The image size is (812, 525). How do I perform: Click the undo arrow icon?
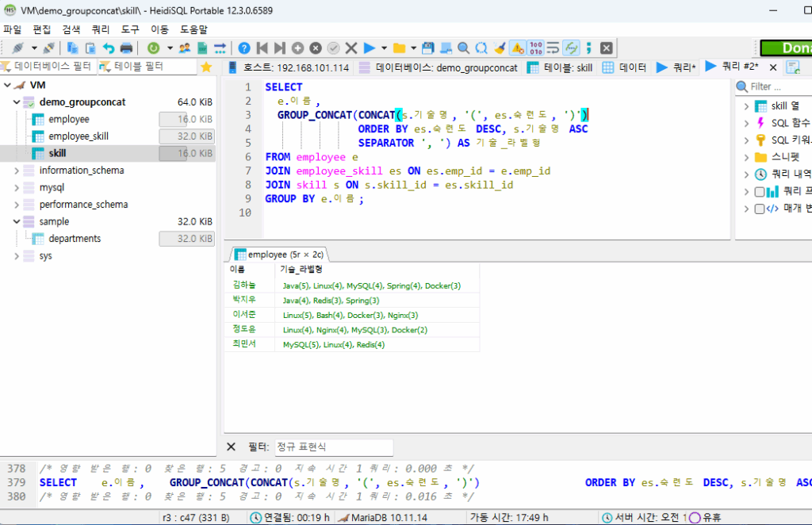[108, 48]
